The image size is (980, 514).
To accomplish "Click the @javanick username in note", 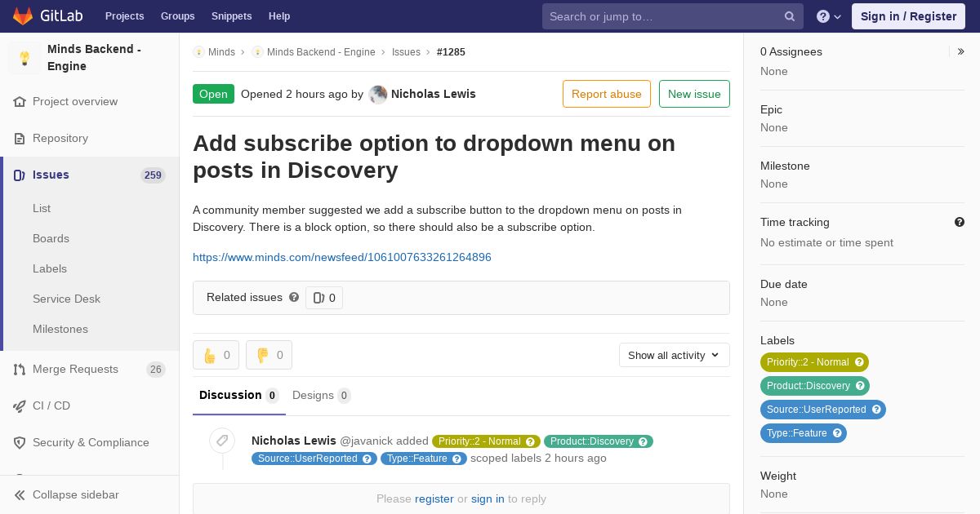I will [367, 441].
